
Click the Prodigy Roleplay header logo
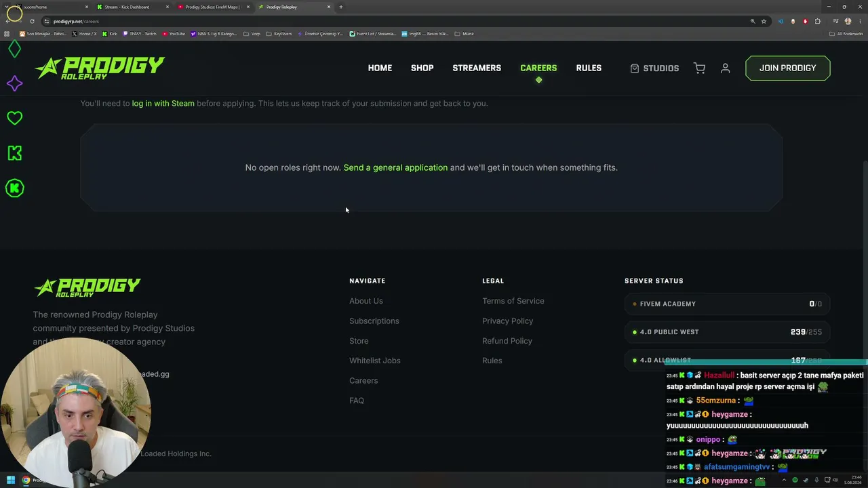tap(100, 68)
